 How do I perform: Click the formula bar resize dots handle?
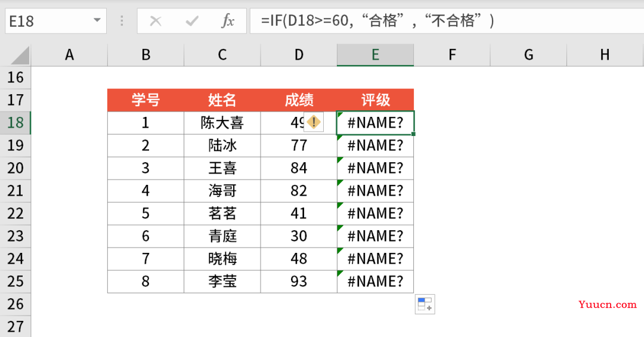coord(122,20)
